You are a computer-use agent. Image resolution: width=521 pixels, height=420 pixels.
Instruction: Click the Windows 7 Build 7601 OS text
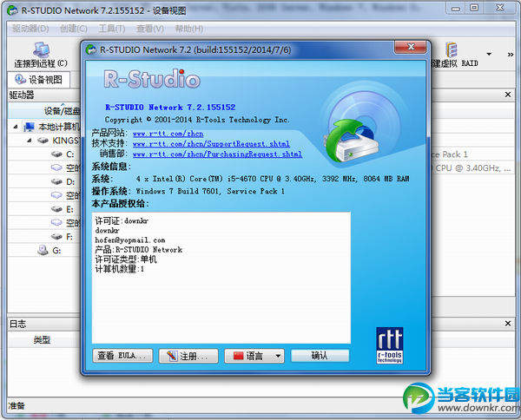tap(210, 191)
